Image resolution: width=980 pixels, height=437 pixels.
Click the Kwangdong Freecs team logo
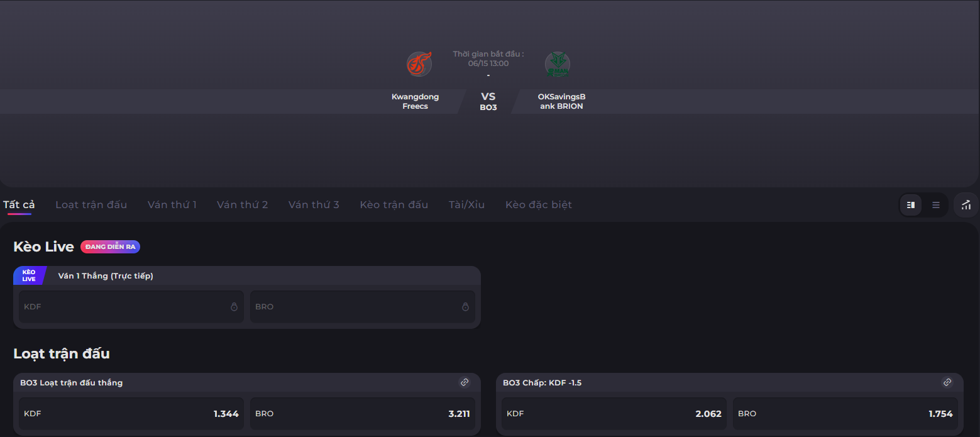pyautogui.click(x=419, y=64)
